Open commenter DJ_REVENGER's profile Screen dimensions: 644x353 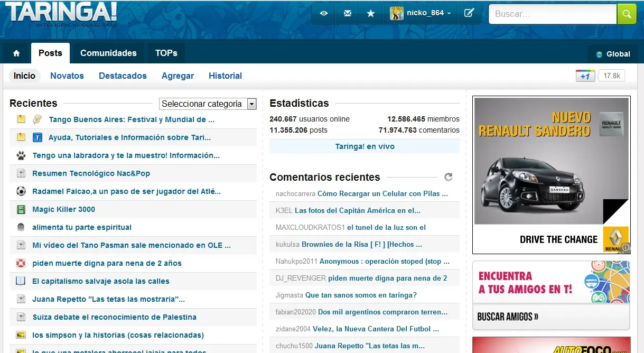(x=301, y=278)
